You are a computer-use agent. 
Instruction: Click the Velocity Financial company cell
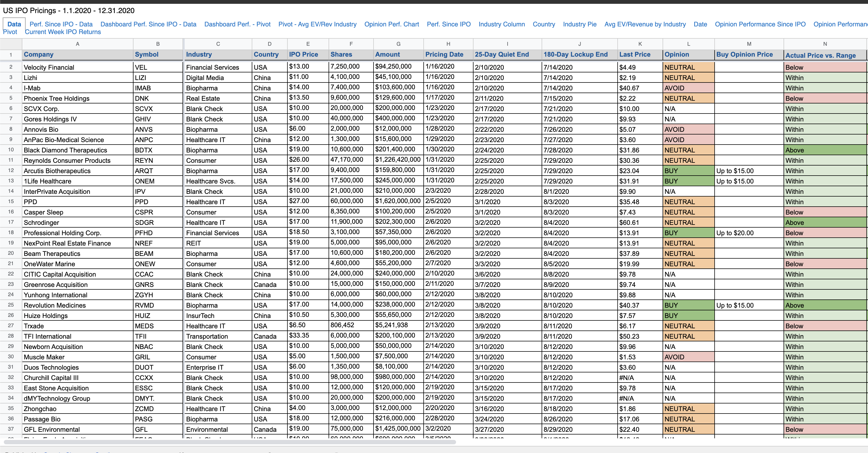77,67
